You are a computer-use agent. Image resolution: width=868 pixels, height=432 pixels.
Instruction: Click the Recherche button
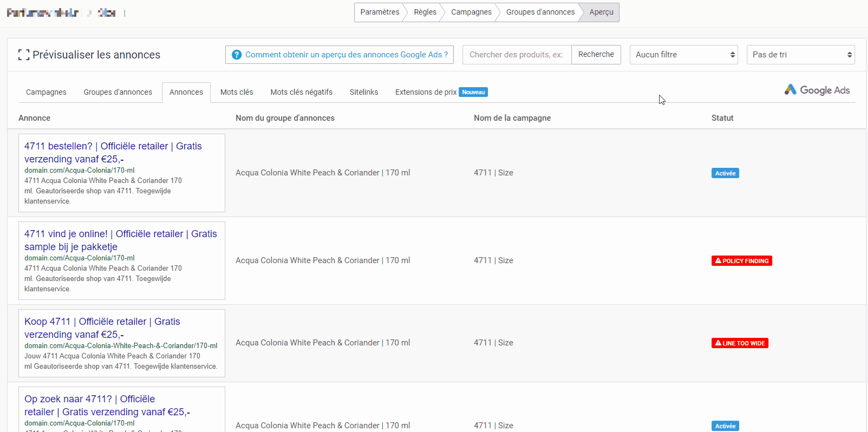[596, 54]
